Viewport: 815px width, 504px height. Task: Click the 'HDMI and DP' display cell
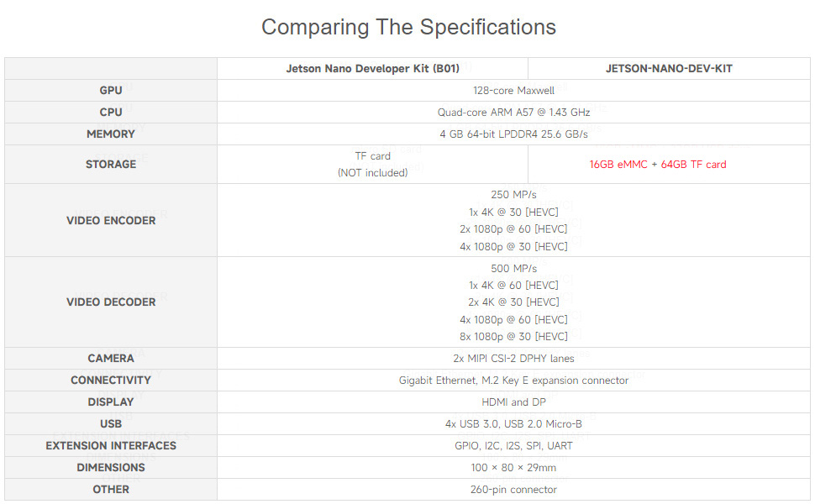point(513,402)
